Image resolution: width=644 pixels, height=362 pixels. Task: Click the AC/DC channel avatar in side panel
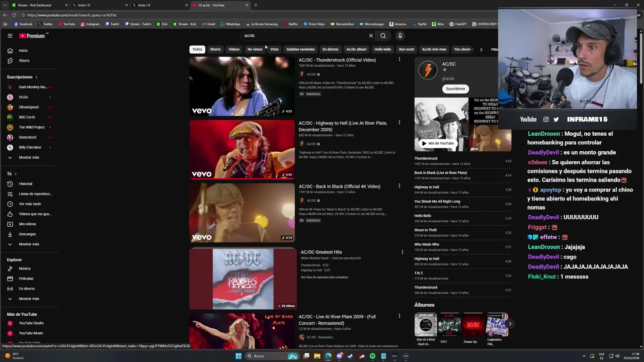click(x=428, y=70)
